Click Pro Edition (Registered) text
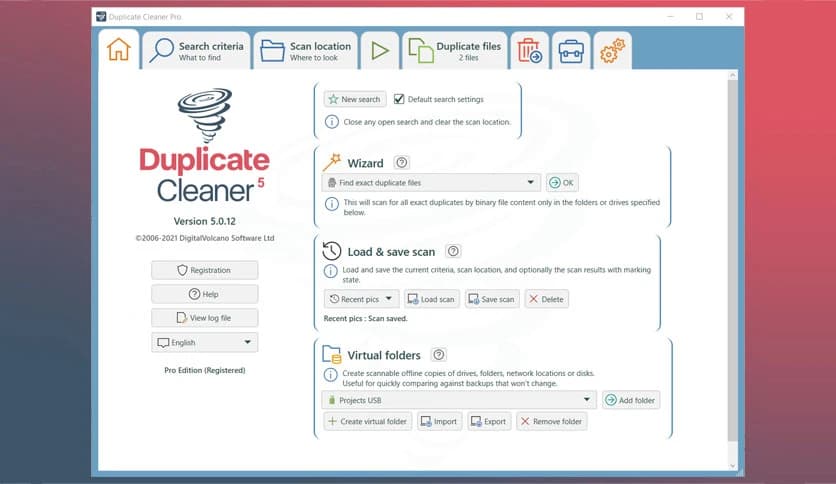836x484 pixels. [x=205, y=370]
